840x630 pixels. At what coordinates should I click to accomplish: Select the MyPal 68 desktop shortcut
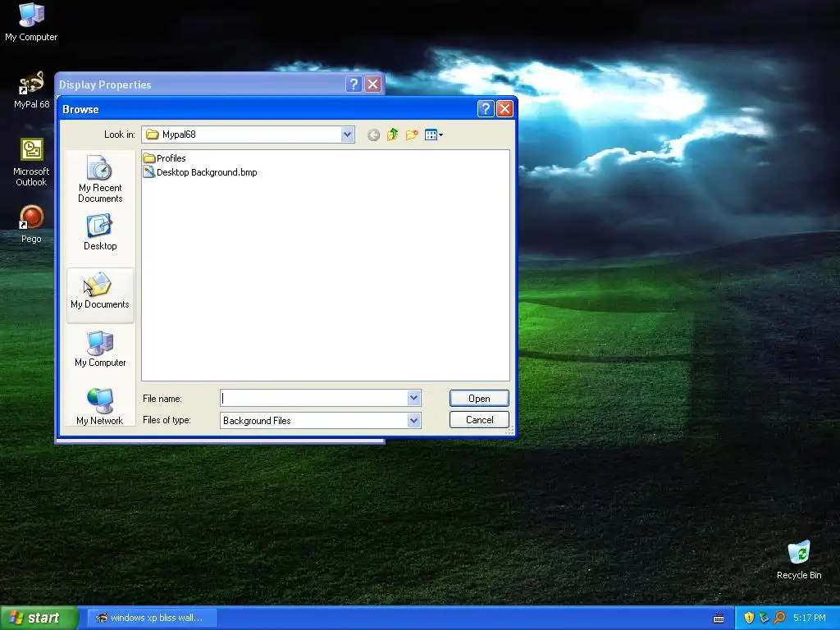pos(31,90)
